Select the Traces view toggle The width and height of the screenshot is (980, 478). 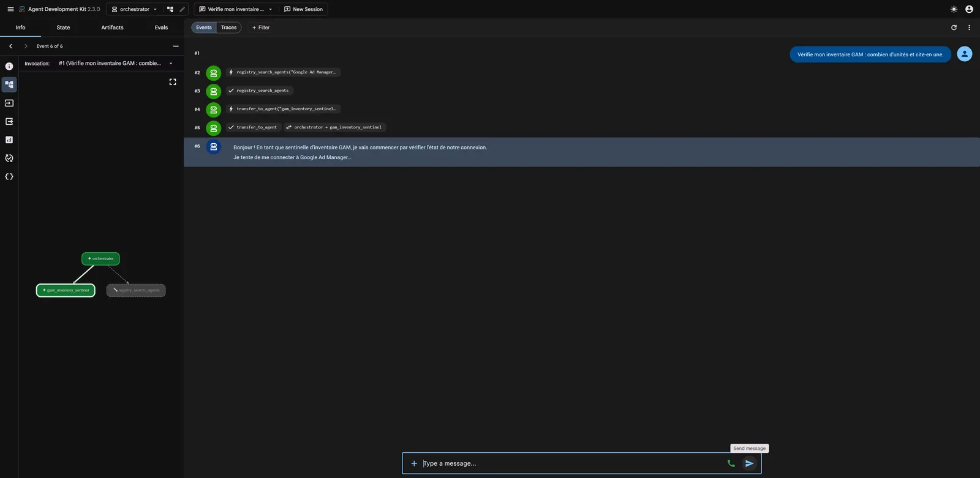click(x=228, y=28)
